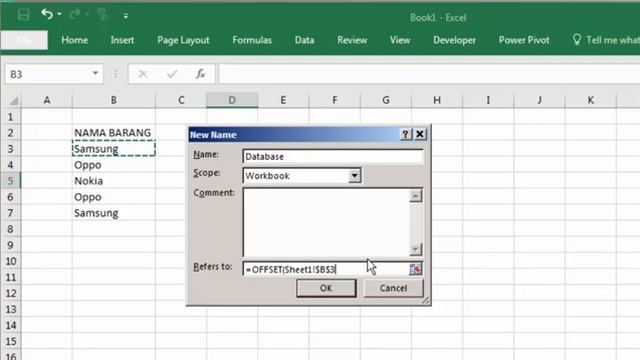Open the File tab

coord(24,40)
